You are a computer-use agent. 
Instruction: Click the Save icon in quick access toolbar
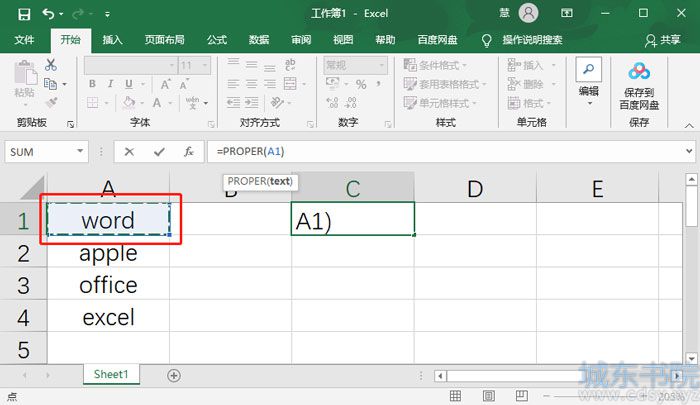[x=24, y=14]
